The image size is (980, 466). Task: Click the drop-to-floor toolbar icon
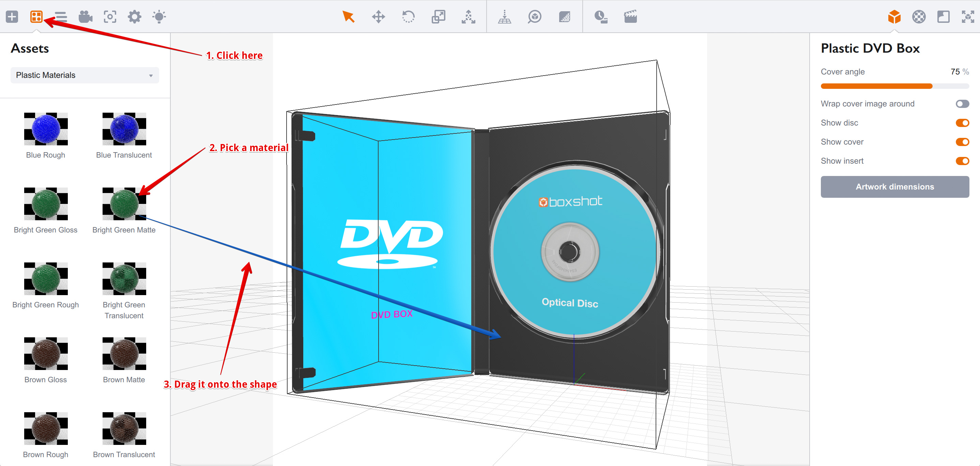504,17
